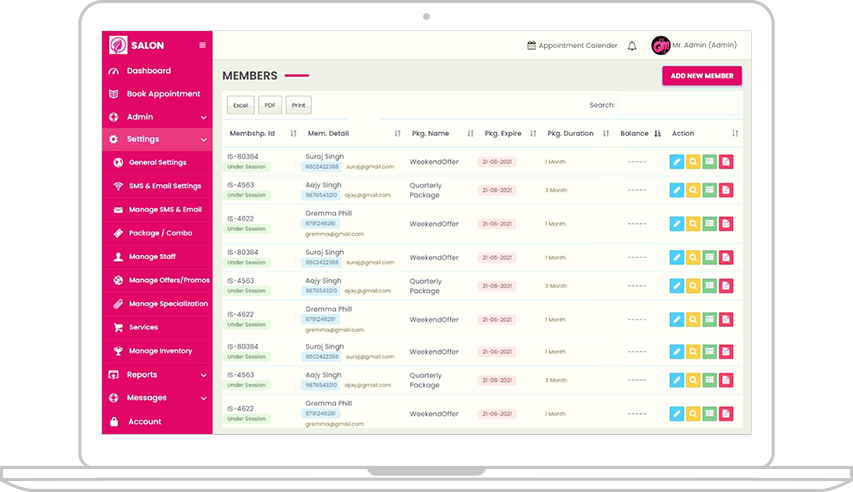Click the notification bell icon
Screen dimensions: 853x492
632,46
